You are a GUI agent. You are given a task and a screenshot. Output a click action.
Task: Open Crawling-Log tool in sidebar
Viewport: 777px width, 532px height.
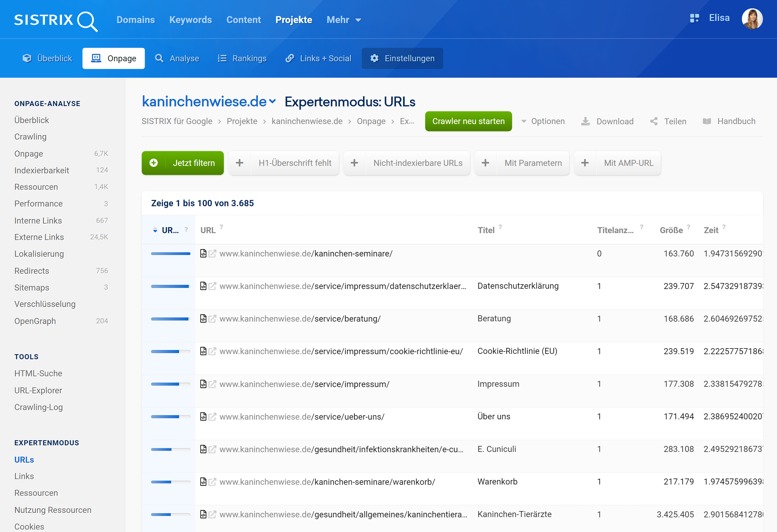click(39, 407)
